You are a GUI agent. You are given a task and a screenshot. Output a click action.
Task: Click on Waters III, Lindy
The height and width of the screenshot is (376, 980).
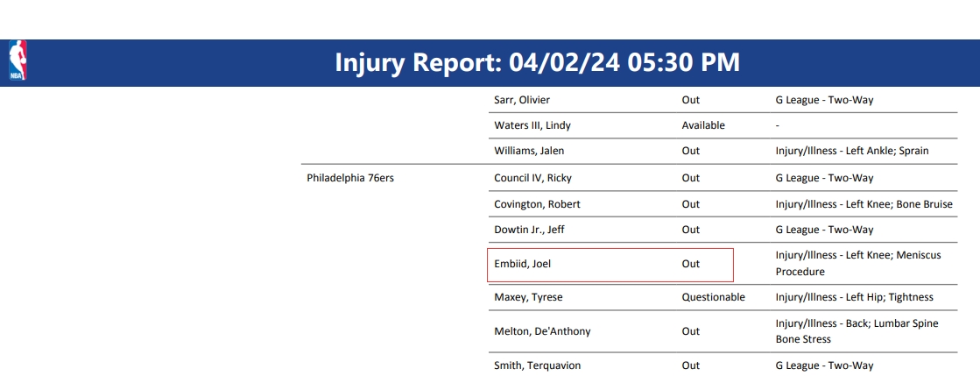coord(532,125)
